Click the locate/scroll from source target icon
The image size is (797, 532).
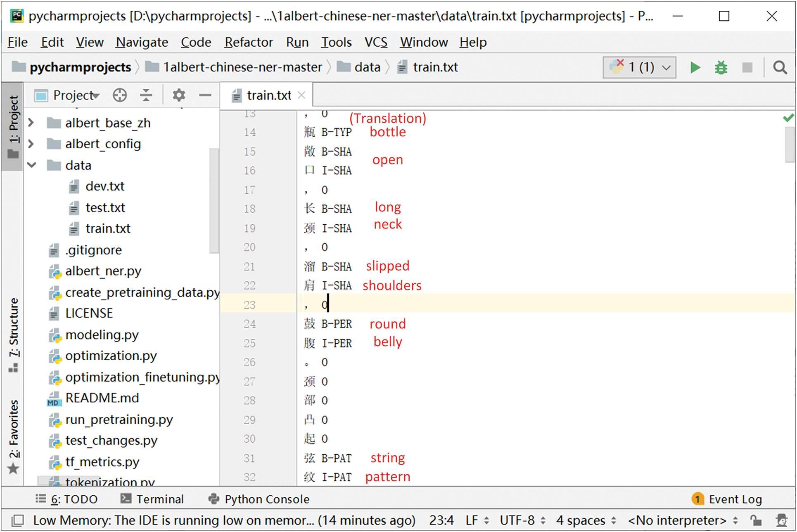(x=120, y=95)
